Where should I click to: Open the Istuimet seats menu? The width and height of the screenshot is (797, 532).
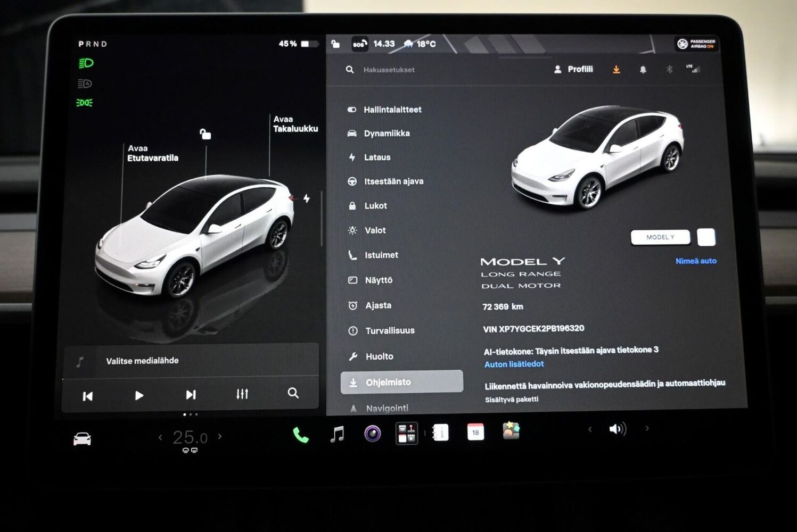pos(374,255)
